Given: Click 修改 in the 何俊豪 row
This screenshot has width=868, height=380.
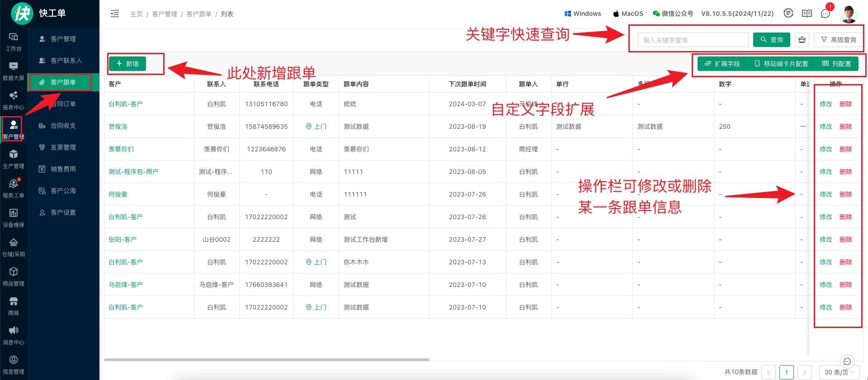Looking at the screenshot, I should tap(826, 194).
